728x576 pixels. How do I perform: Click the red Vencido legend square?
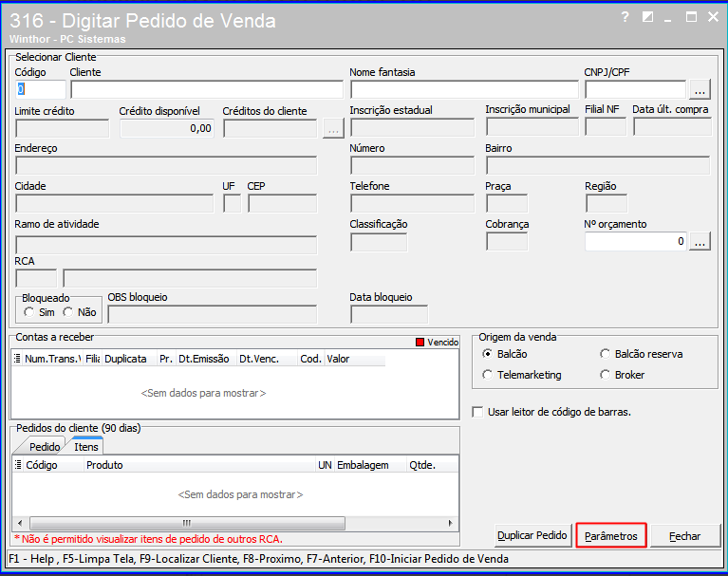click(420, 342)
